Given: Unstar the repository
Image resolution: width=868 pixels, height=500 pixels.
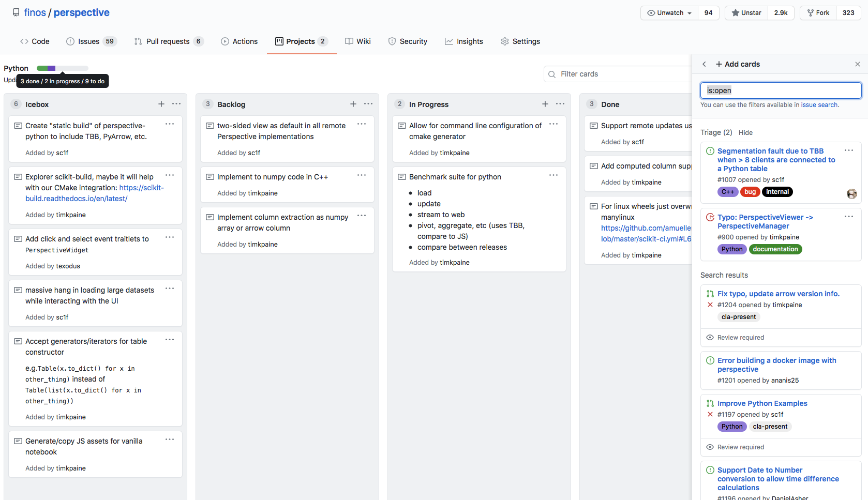Looking at the screenshot, I should [746, 13].
